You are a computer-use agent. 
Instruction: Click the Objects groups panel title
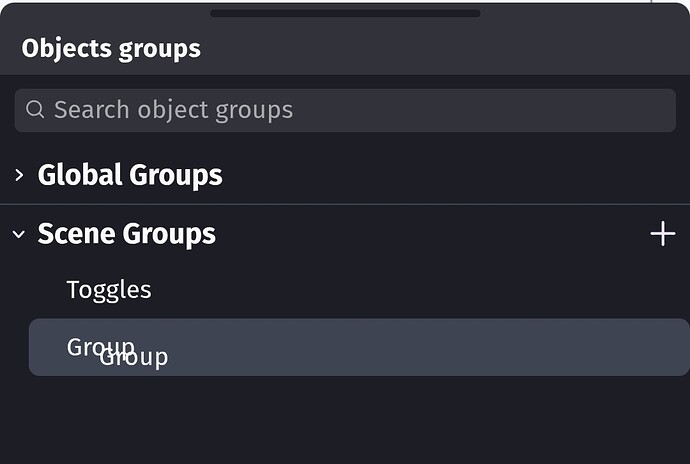(111, 48)
